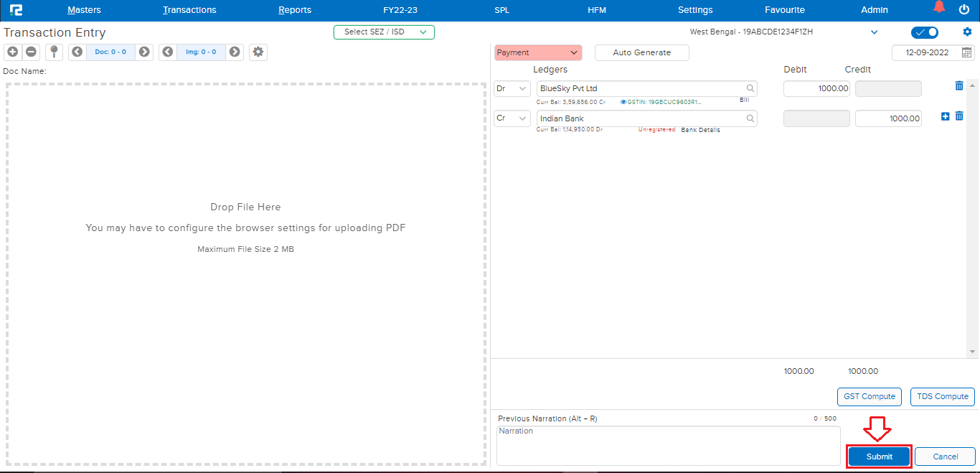Click inside the Narration text field
The height and width of the screenshot is (473, 980).
coord(667,445)
